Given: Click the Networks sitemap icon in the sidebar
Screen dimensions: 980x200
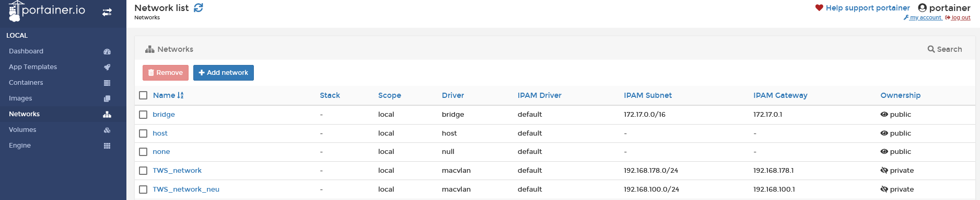Looking at the screenshot, I should click(107, 114).
